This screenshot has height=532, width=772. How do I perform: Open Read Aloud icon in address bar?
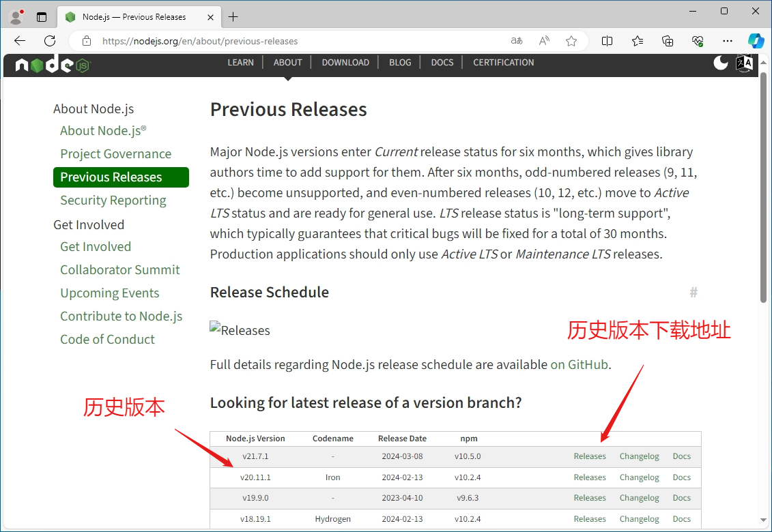coord(544,41)
